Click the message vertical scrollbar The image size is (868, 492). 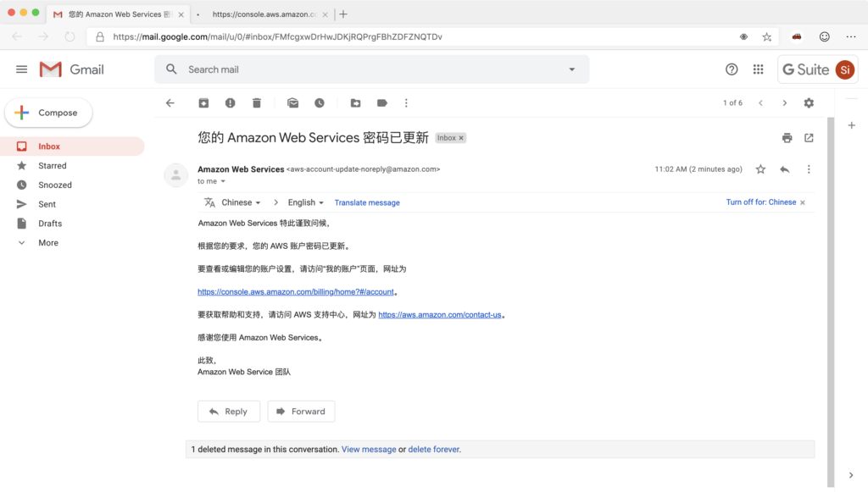[831, 301]
